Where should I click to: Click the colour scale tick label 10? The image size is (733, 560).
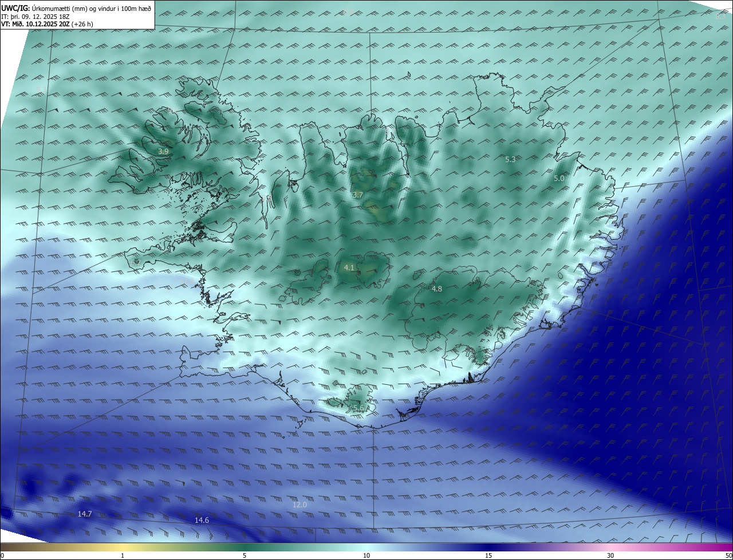click(x=366, y=556)
